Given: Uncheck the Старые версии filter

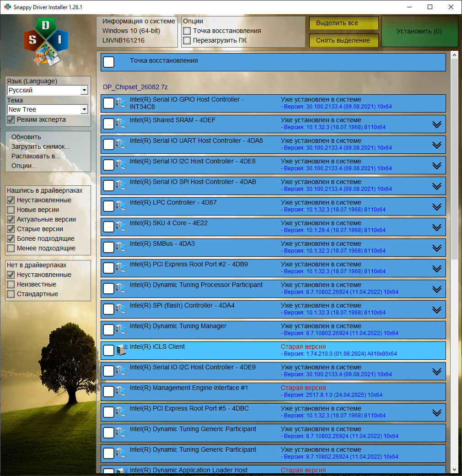Looking at the screenshot, I should (11, 229).
